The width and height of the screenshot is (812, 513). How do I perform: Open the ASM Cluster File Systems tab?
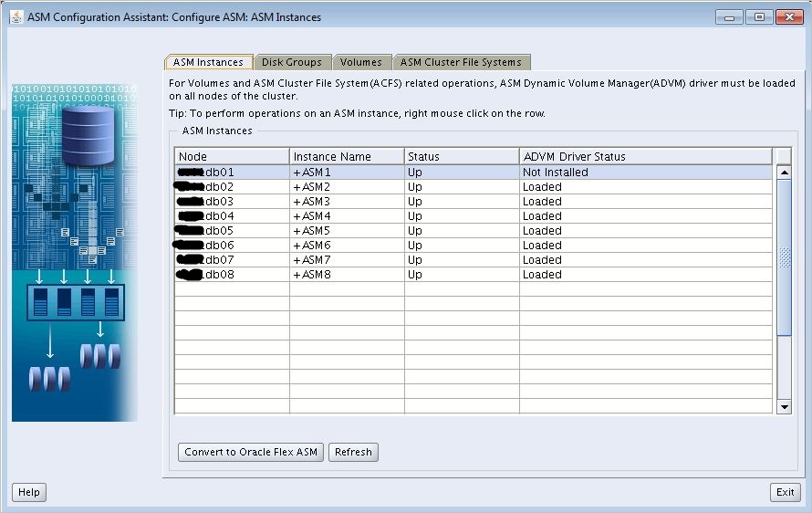pyautogui.click(x=461, y=62)
